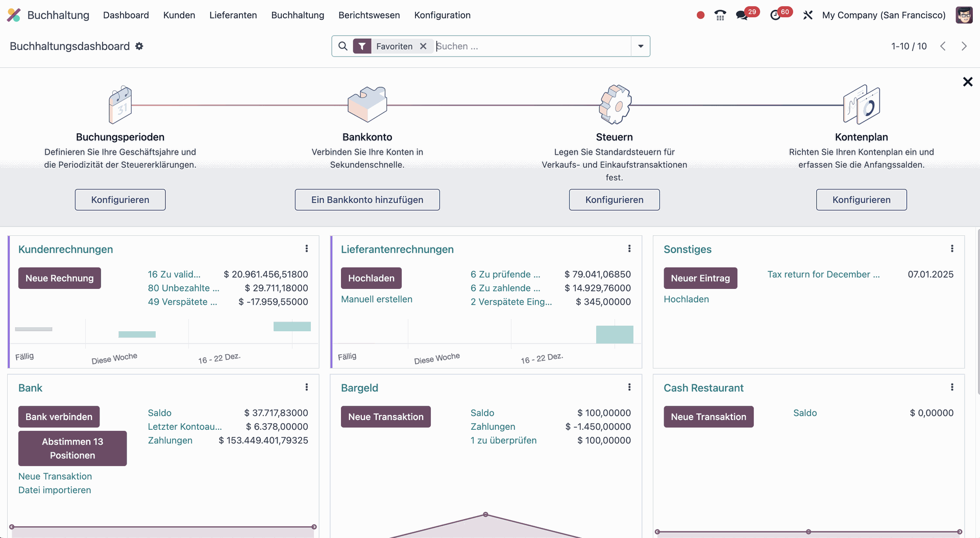The width and height of the screenshot is (980, 538).
Task: Click the red recording dot icon
Action: point(700,15)
